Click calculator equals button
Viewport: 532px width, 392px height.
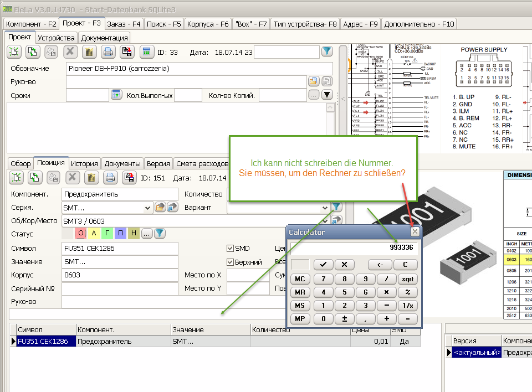point(407,319)
